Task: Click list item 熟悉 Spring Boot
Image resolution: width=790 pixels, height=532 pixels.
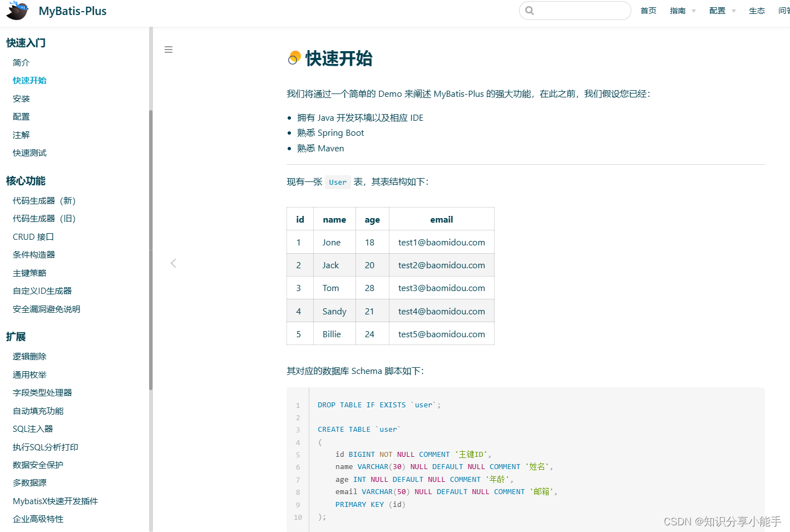Action: tap(330, 132)
